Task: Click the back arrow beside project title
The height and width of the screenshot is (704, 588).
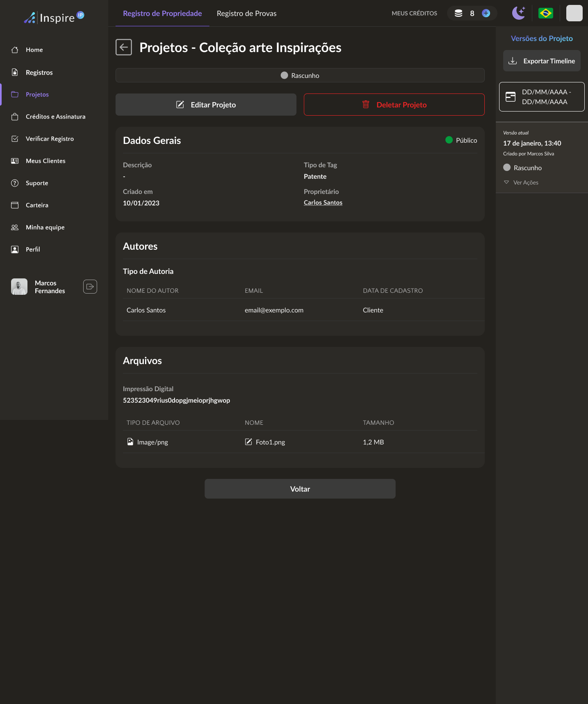Action: point(123,47)
